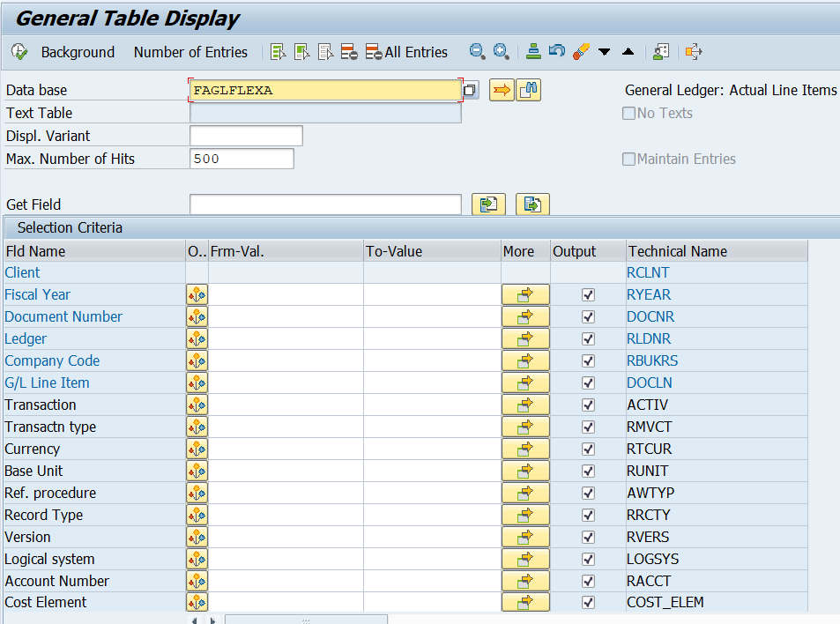The width and height of the screenshot is (840, 624).
Task: Click the green stamp icon in toolbar
Action: click(533, 51)
